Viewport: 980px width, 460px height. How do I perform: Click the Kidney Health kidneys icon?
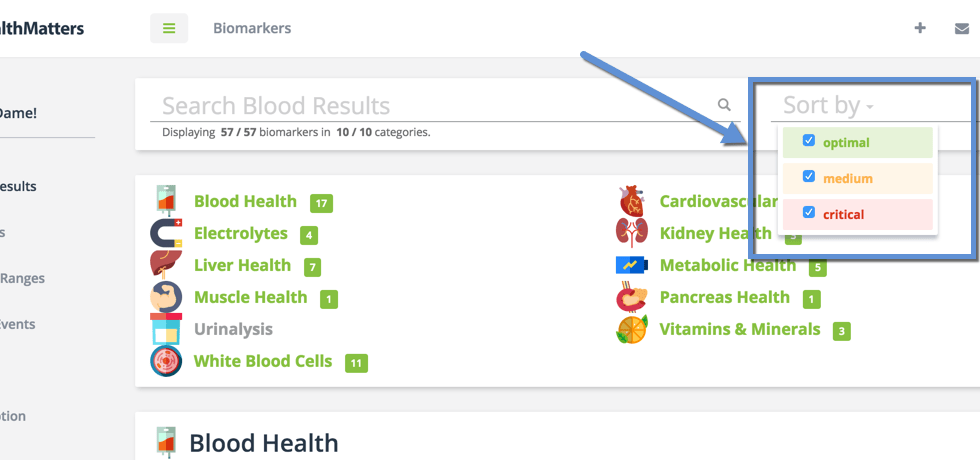click(x=632, y=233)
